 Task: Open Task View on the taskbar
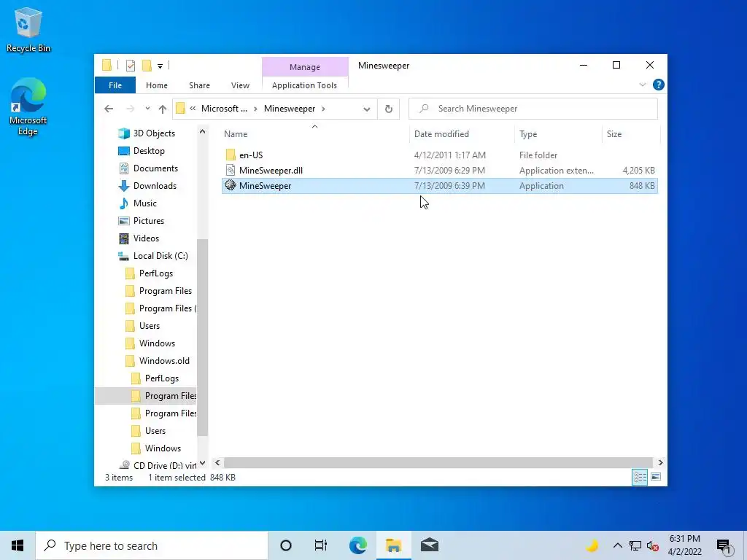point(321,545)
